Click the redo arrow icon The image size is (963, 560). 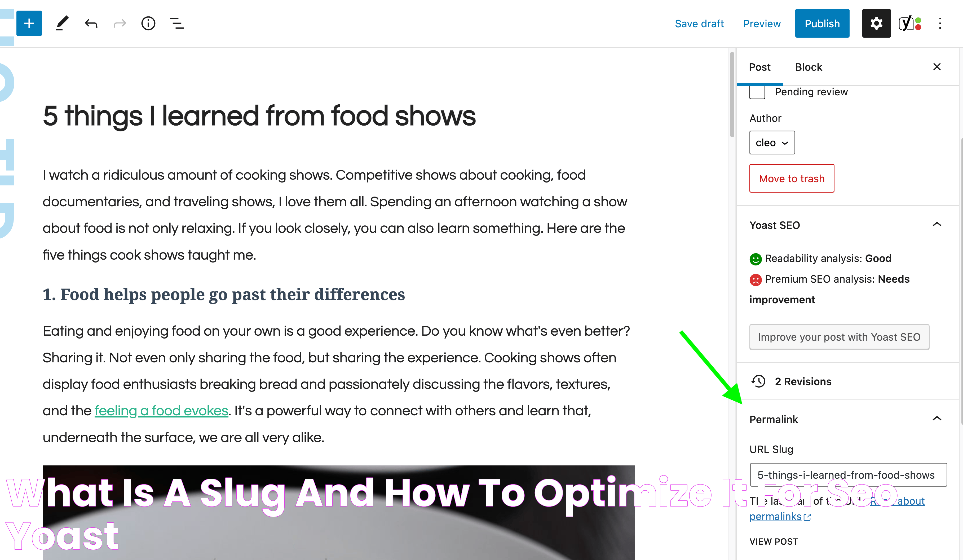[x=119, y=23]
